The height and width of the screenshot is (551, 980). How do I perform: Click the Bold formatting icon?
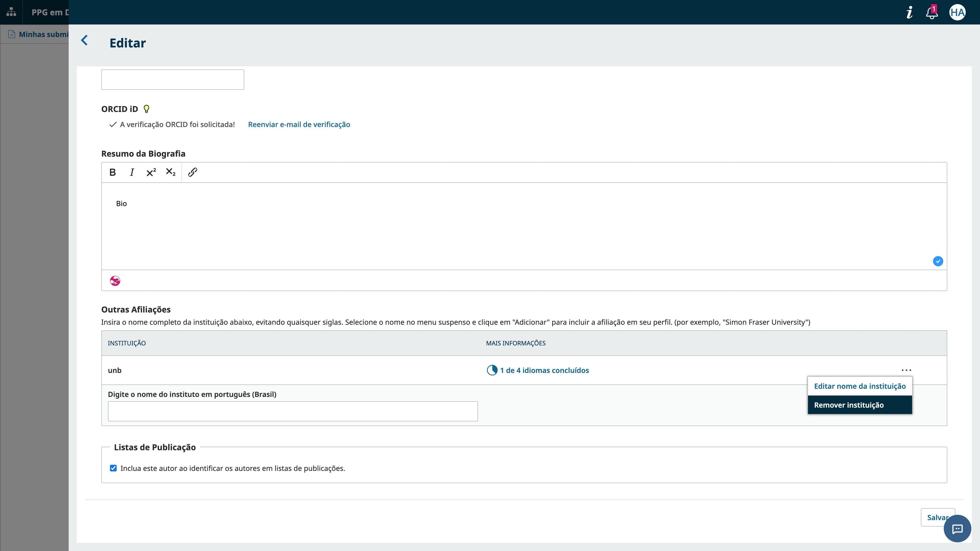point(112,172)
